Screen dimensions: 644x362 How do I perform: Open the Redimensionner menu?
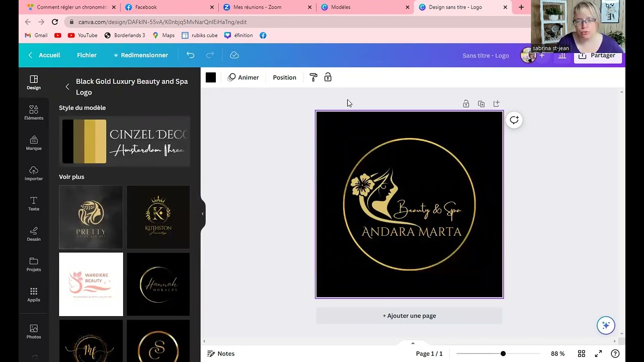point(140,55)
